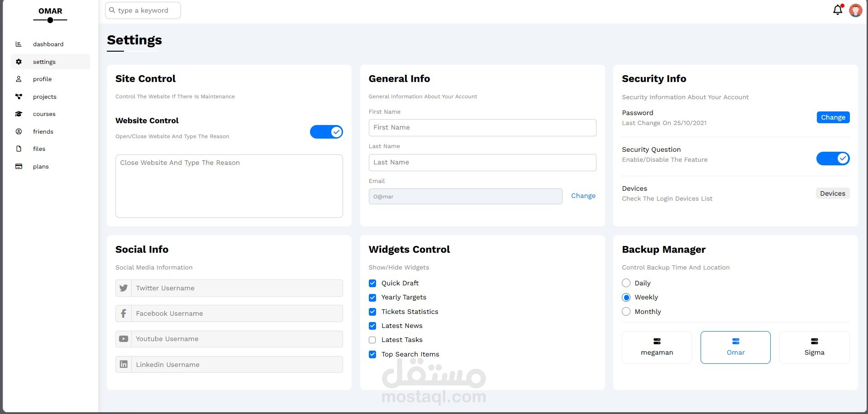
Task: Click the plans credit card icon
Action: 19,166
